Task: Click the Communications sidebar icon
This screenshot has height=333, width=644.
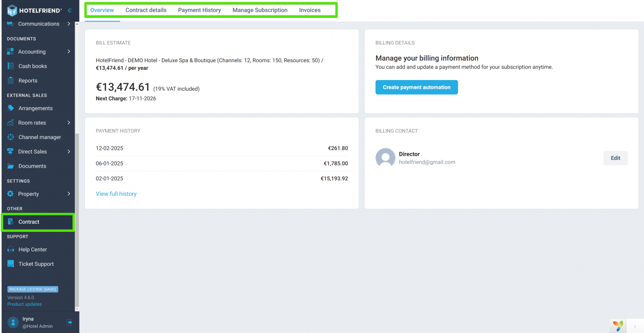Action: (10, 24)
